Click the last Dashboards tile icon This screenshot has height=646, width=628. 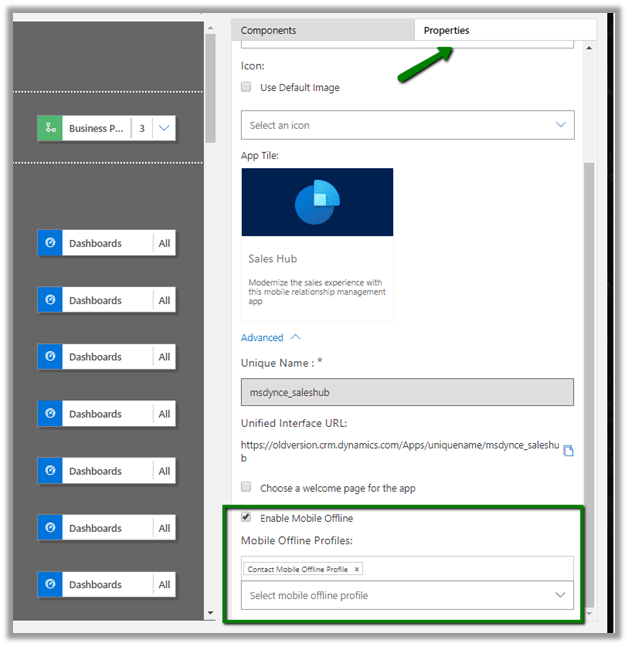pyautogui.click(x=50, y=585)
